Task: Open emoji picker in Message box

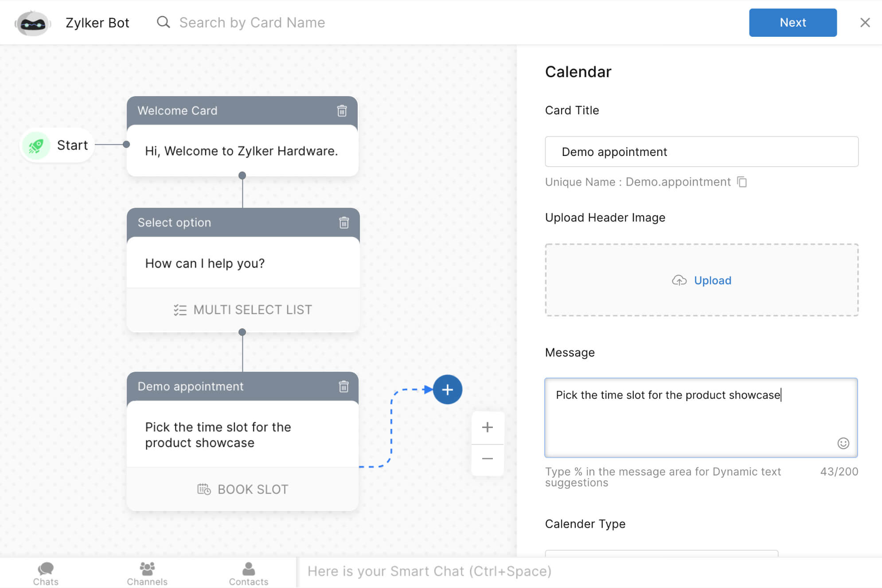Action: (x=843, y=443)
